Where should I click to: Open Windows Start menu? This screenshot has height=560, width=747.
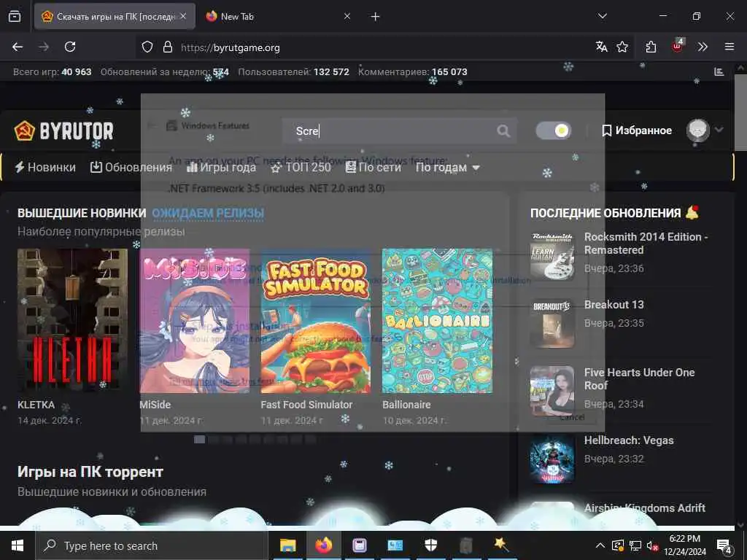click(x=18, y=545)
